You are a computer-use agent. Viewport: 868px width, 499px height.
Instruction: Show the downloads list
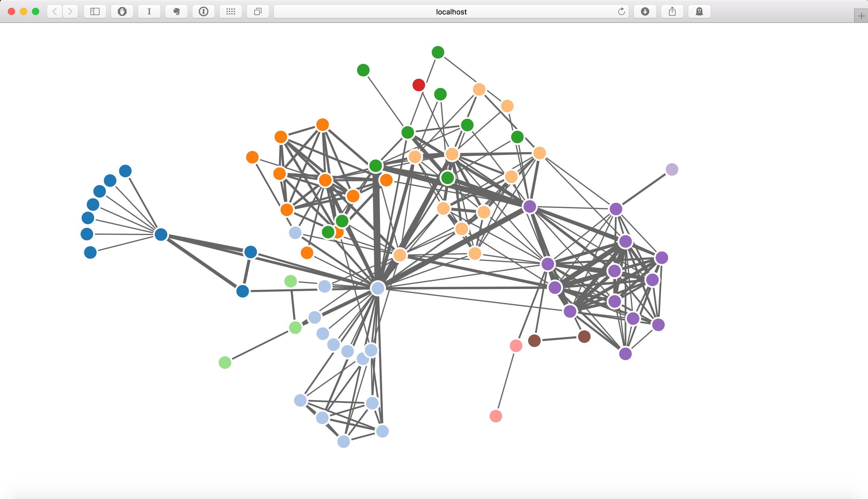645,12
